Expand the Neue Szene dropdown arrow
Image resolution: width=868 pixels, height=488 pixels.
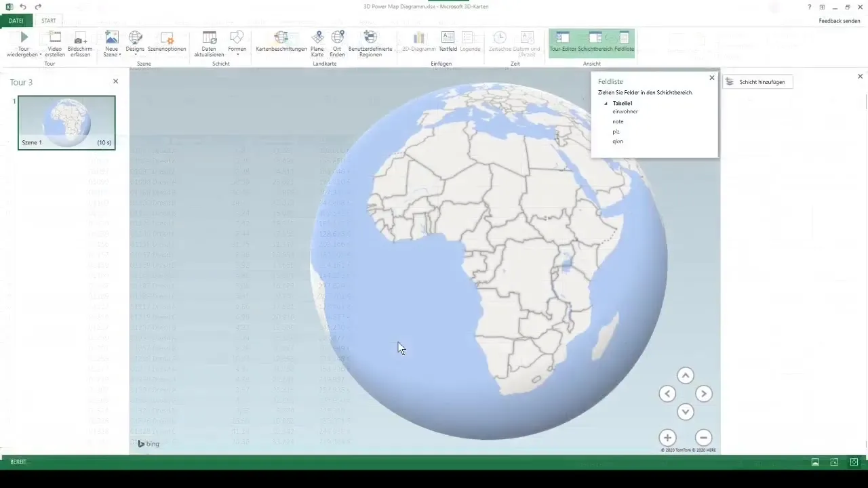(x=120, y=55)
